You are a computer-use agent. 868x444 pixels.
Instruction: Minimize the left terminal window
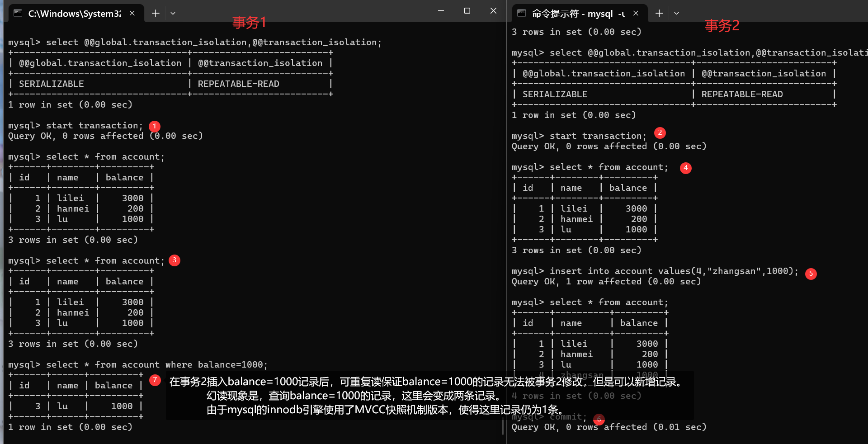[x=441, y=10]
